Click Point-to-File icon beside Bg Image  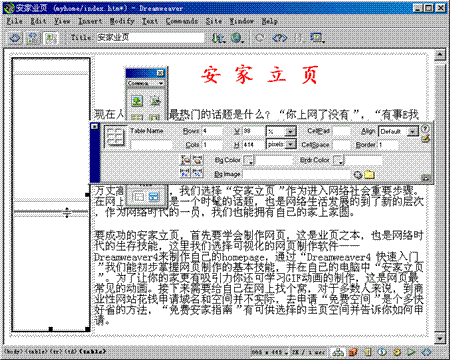357,175
